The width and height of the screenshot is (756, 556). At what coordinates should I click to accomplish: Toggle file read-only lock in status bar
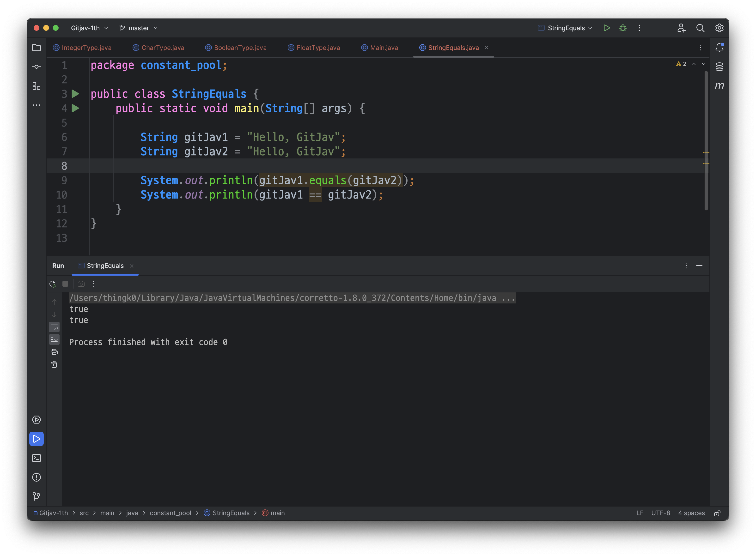[x=717, y=513]
